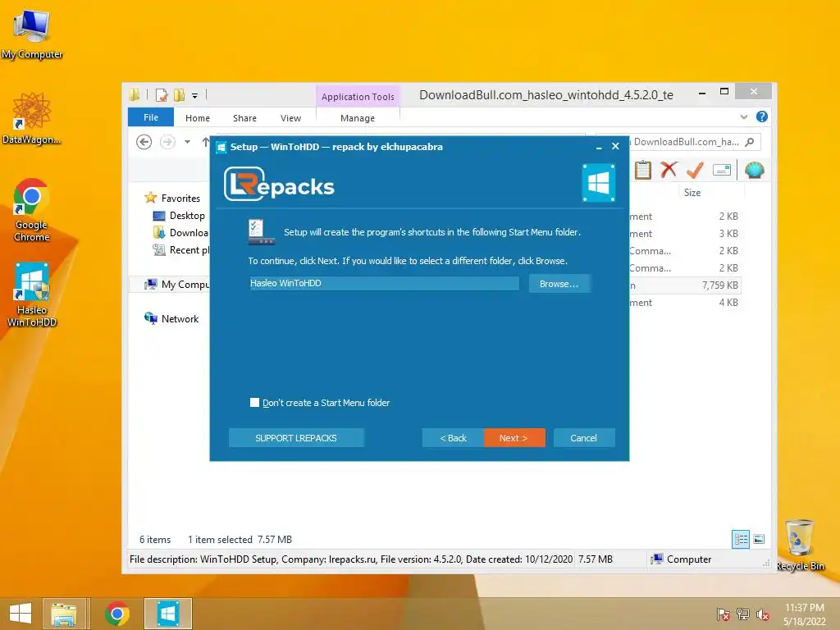The height and width of the screenshot is (630, 840).
Task: Click the clipboard Paste icon in Explorer toolbar
Action: [x=643, y=171]
